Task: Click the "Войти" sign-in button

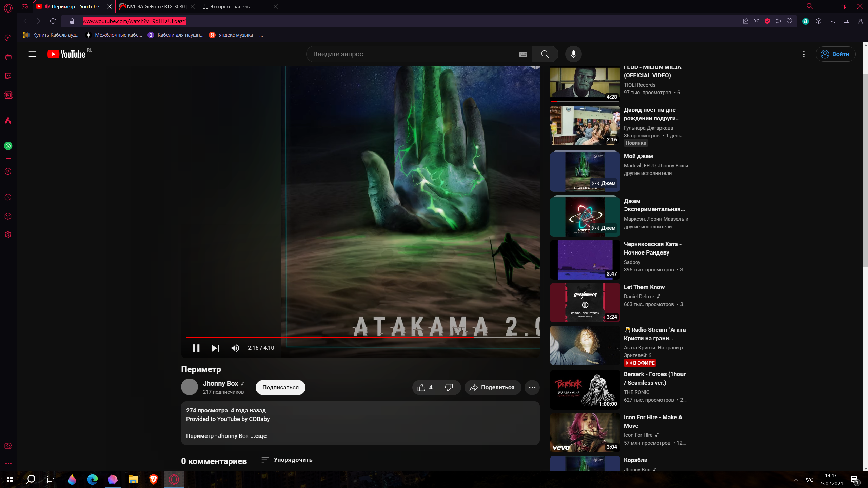Action: point(835,54)
